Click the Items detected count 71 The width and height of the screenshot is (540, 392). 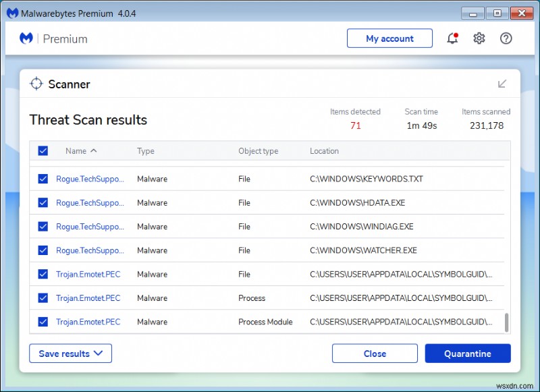[x=356, y=125]
